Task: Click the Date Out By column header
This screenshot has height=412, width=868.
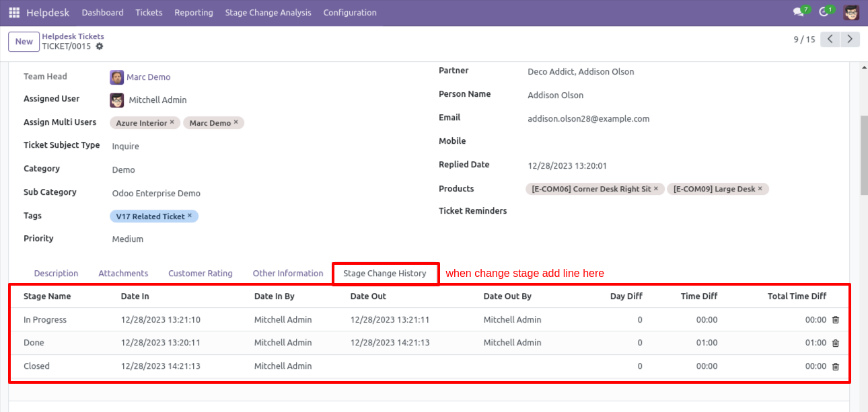Action: (x=507, y=296)
